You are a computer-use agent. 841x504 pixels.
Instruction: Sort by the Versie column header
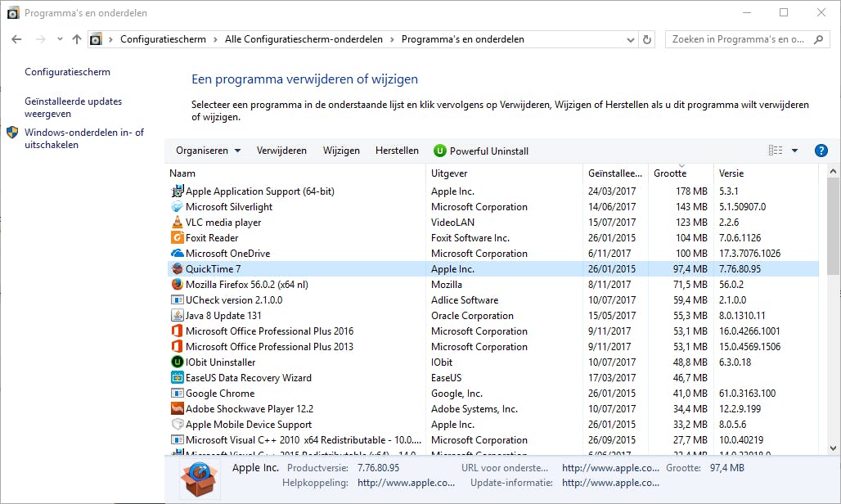[x=766, y=173]
